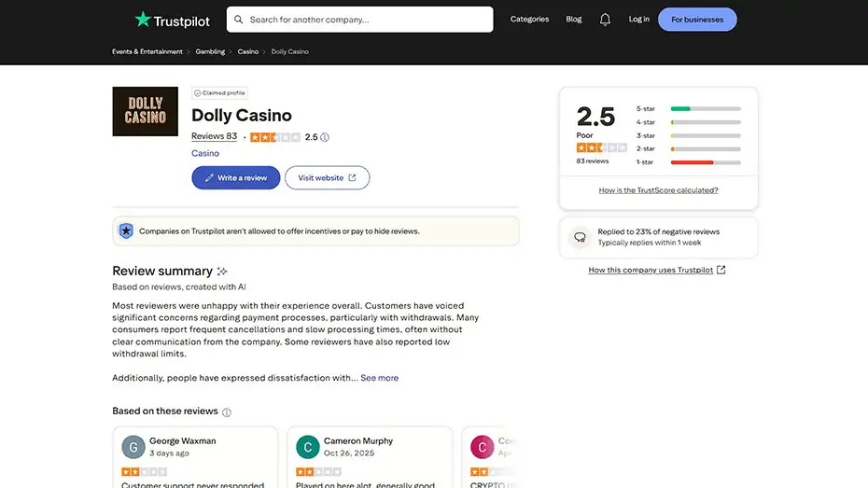Click the search magnifier icon
This screenshot has height=488, width=868.
(239, 20)
